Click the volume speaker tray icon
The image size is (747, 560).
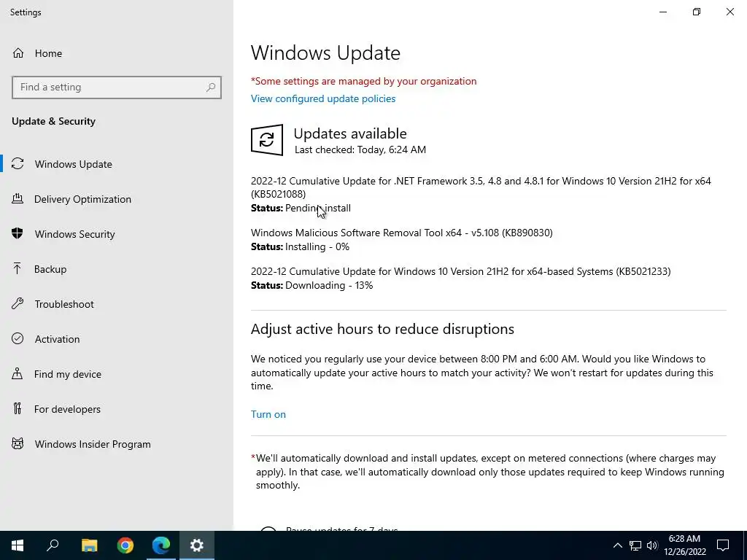point(652,545)
